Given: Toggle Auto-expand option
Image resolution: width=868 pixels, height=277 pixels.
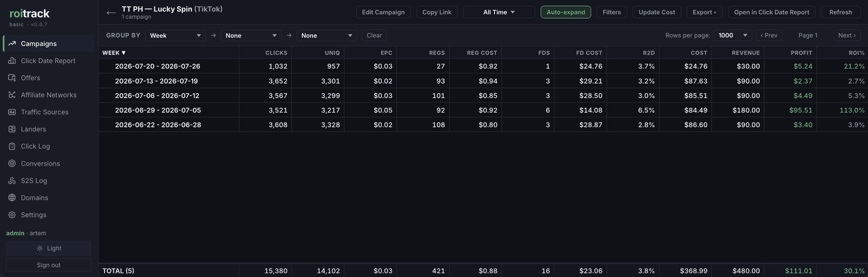Looking at the screenshot, I should click(565, 12).
